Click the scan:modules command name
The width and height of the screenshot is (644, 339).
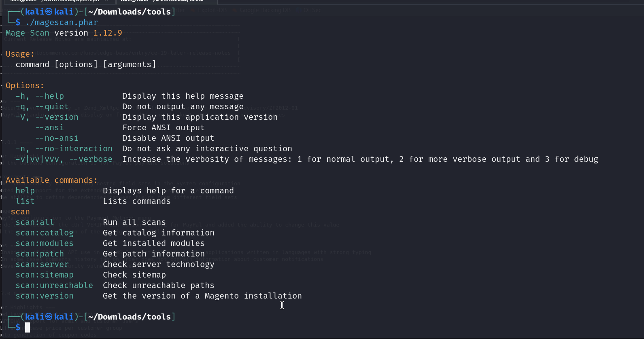[45, 244]
